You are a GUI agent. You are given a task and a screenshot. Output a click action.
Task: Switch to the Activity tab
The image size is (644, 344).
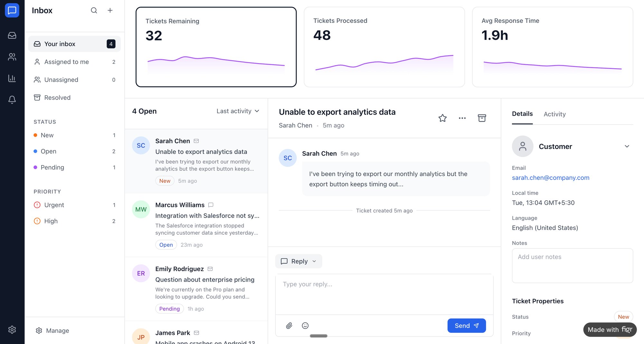554,114
